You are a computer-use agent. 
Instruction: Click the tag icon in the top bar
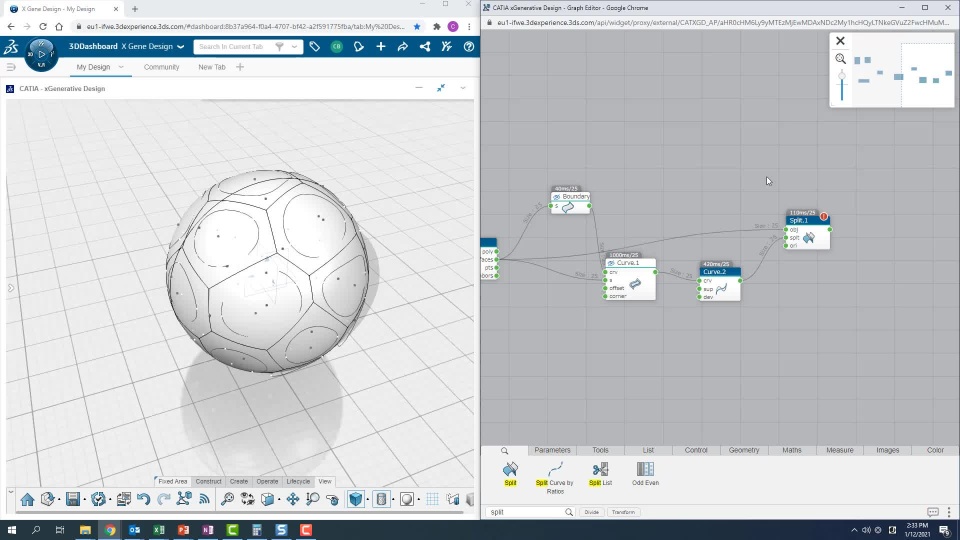pyautogui.click(x=315, y=47)
